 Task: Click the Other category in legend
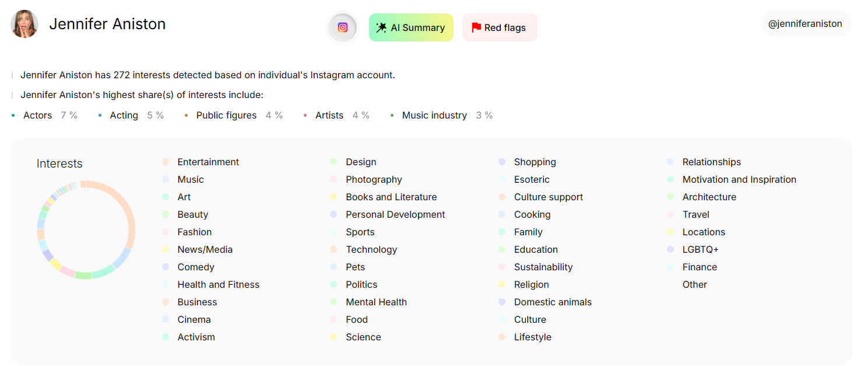point(694,284)
